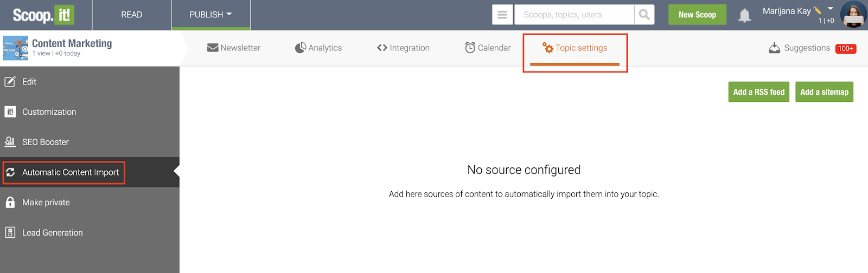
Task: Open the Analytics tab
Action: (x=318, y=48)
